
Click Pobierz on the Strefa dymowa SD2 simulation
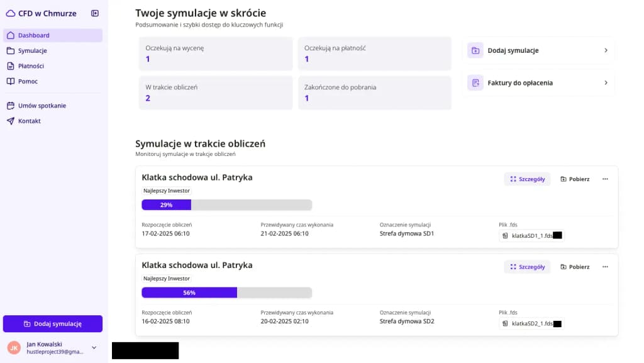(574, 266)
